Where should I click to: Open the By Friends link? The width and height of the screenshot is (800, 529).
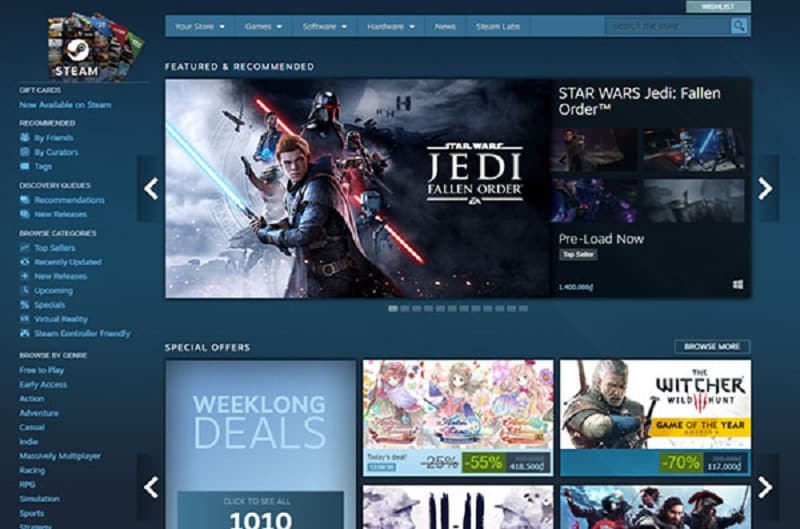(x=54, y=138)
